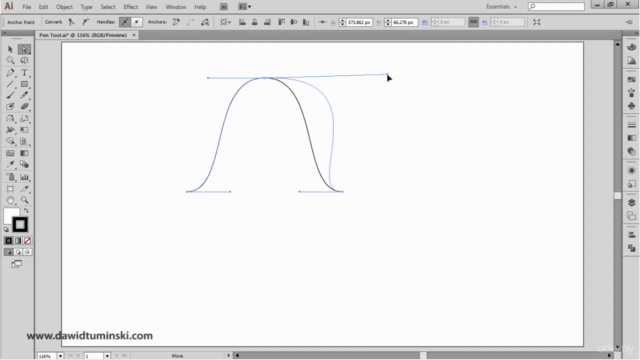Select the Gradient tool
This screenshot has height=360, width=640.
24,153
